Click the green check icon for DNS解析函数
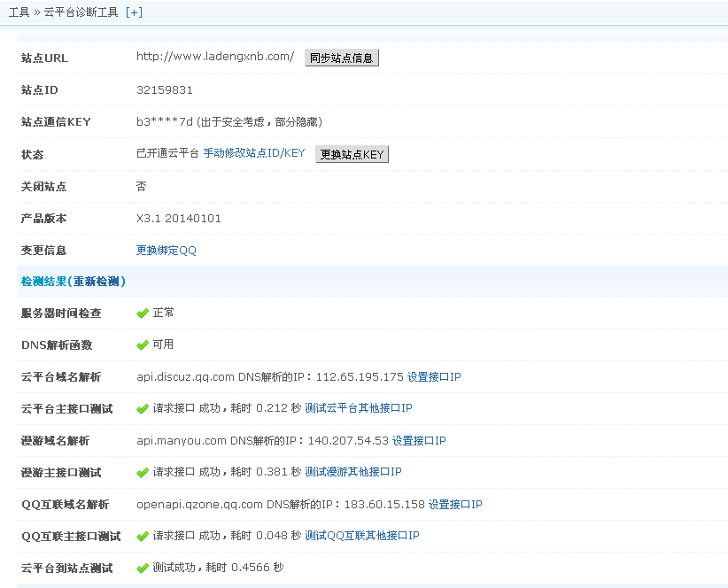 (x=143, y=345)
